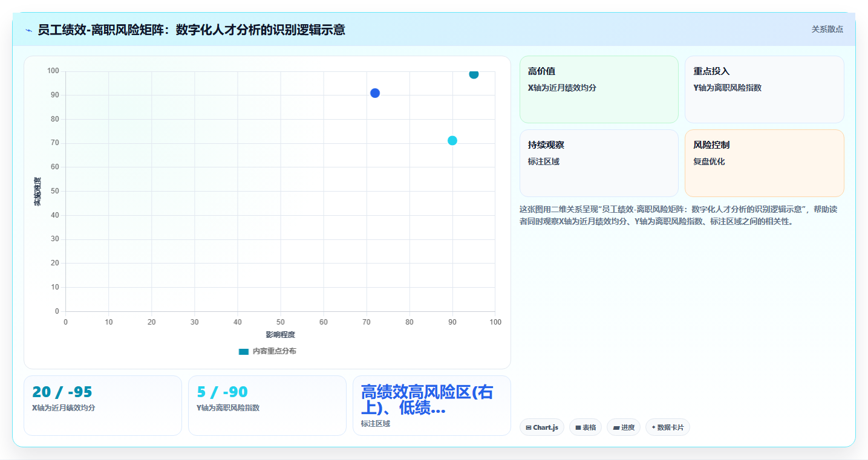Select the scatter point at x 72
Image resolution: width=868 pixels, height=460 pixels.
pos(375,93)
